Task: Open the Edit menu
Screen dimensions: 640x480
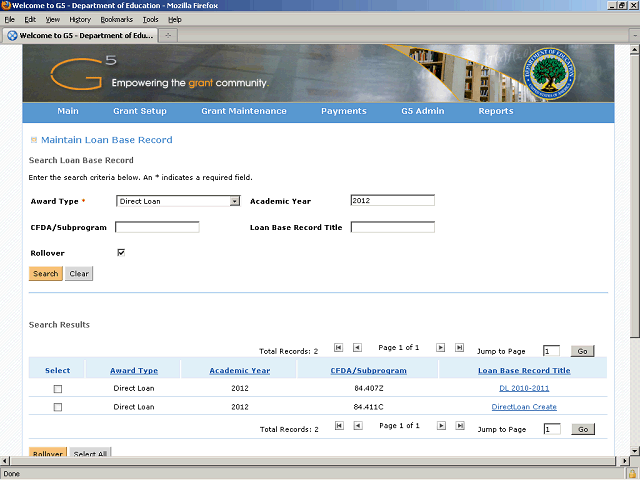Action: pos(30,20)
